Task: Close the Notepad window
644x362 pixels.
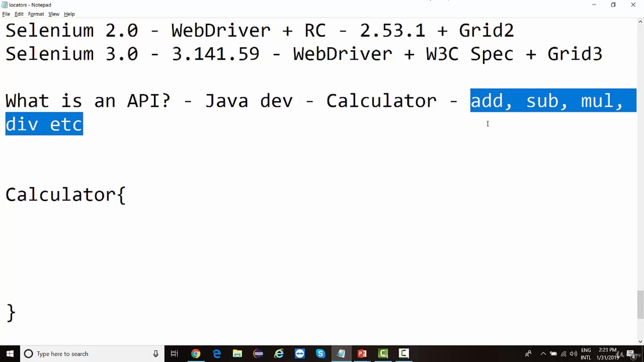Action: point(633,5)
